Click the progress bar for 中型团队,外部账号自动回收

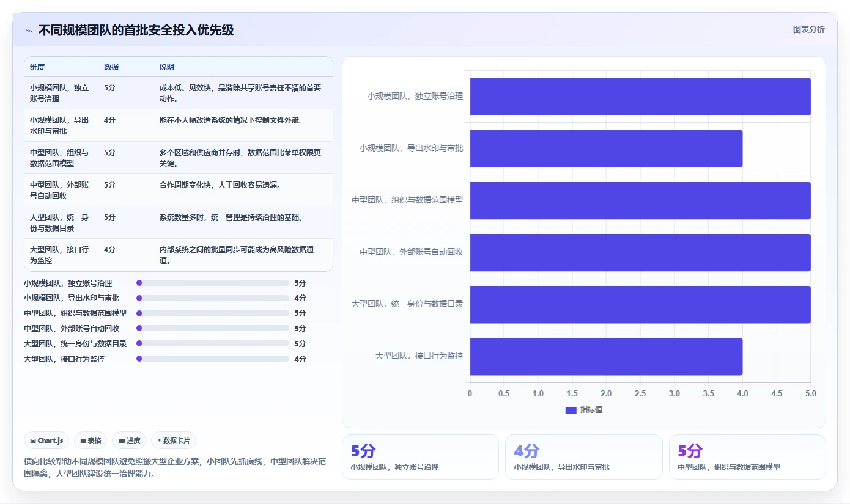(x=213, y=328)
